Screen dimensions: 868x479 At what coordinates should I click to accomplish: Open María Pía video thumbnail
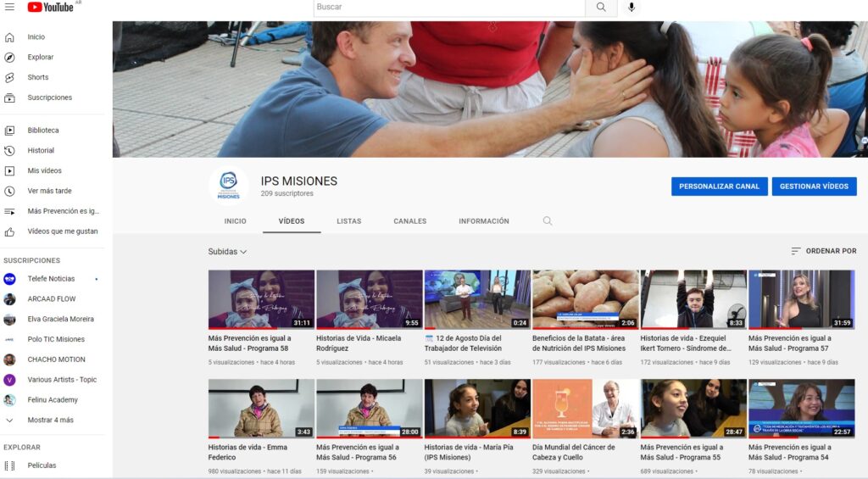tap(477, 409)
